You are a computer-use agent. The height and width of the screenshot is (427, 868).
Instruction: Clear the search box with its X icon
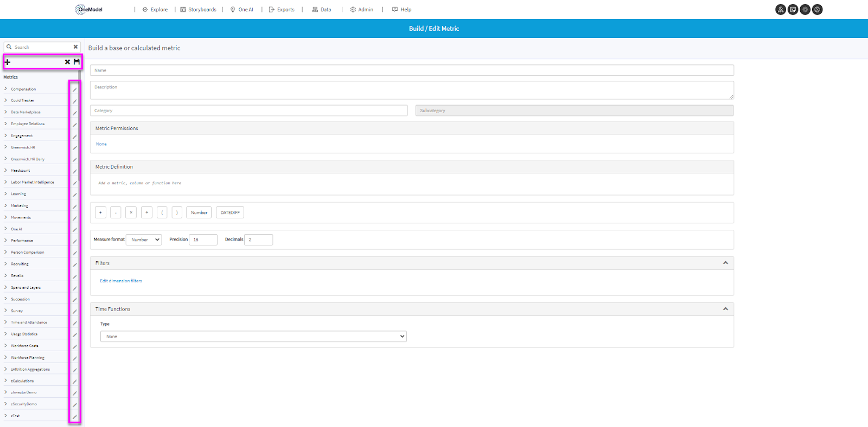tap(75, 47)
